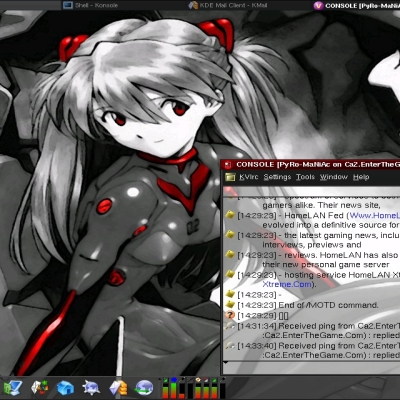Screen dimensions: 400x400
Task: Launch the web browser globe with green arrows
Action: [144, 388]
